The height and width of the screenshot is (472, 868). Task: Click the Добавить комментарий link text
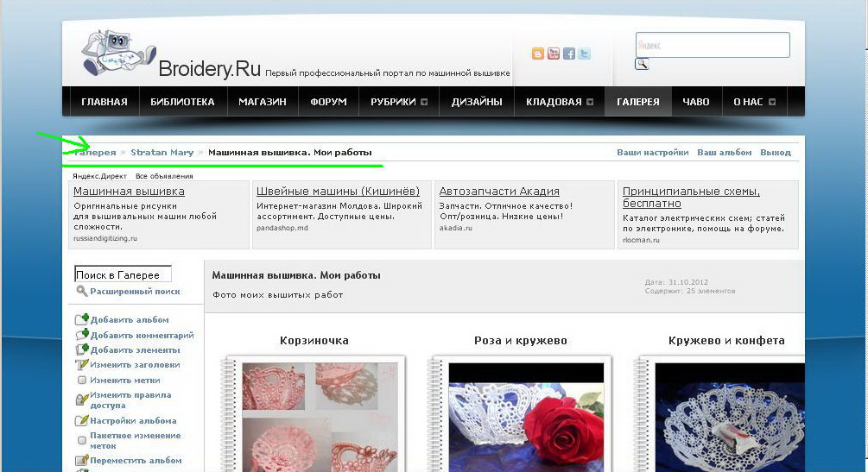pos(143,335)
